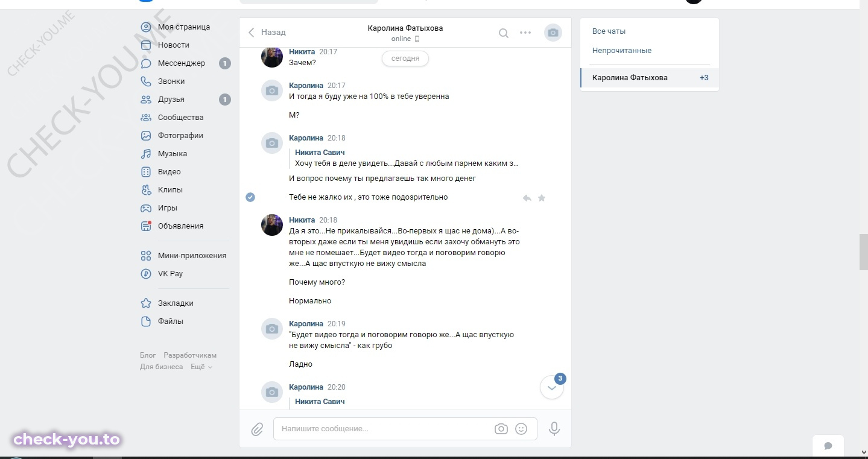
Task: Open Разработчикам footer link
Action: click(190, 355)
